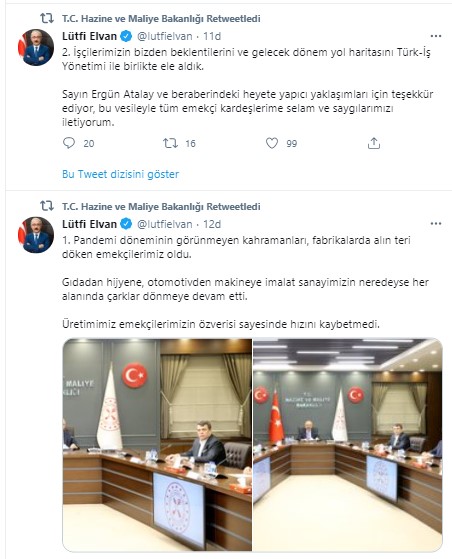The width and height of the screenshot is (452, 559).
Task: Reply to the Türk-İş tweet
Action: [69, 143]
